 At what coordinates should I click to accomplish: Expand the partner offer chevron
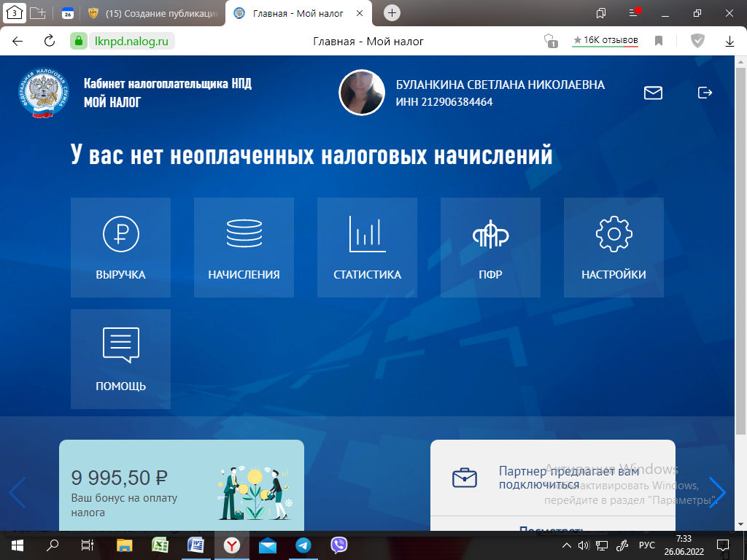click(719, 493)
